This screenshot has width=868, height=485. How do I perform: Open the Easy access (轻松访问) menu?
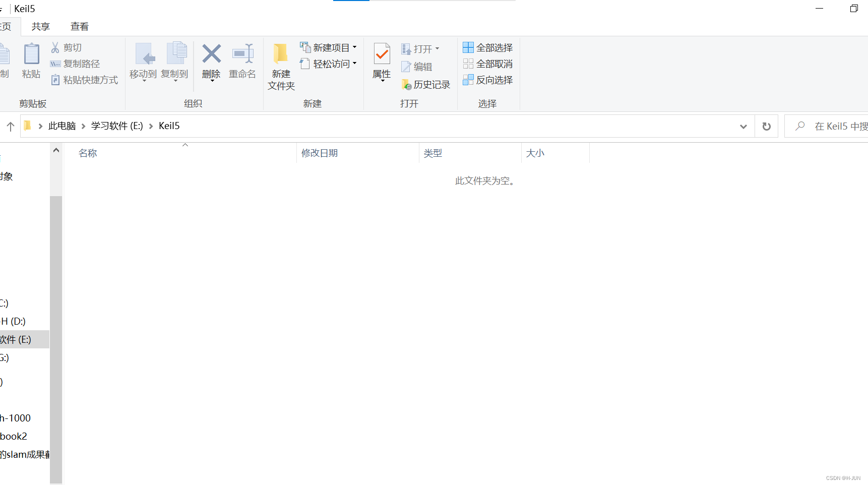(x=328, y=64)
